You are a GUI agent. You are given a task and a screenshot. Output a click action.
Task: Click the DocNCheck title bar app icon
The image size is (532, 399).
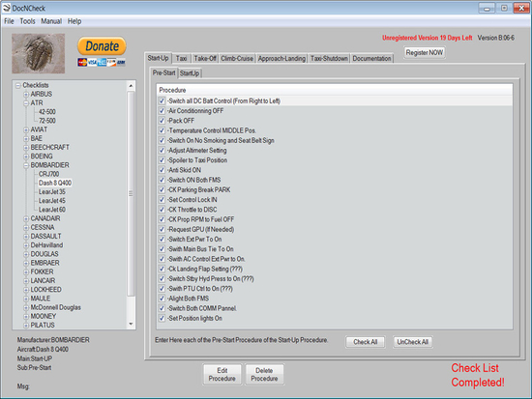coord(6,8)
